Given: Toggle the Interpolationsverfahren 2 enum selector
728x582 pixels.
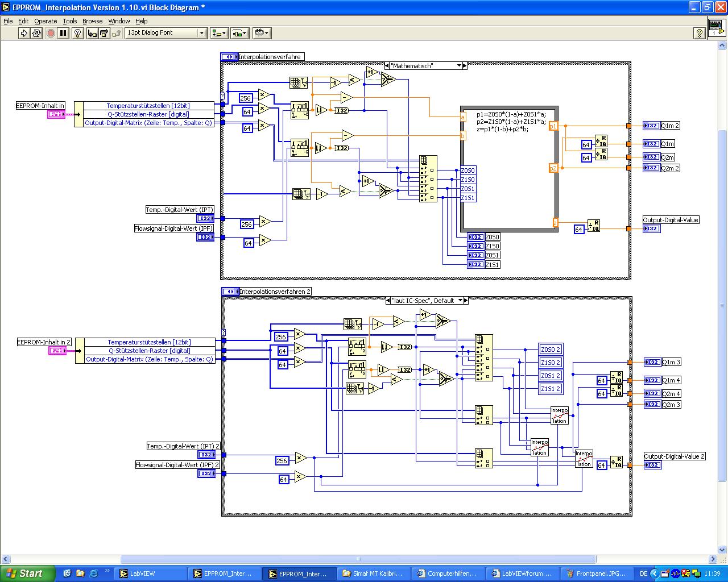Looking at the screenshot, I should [x=230, y=292].
